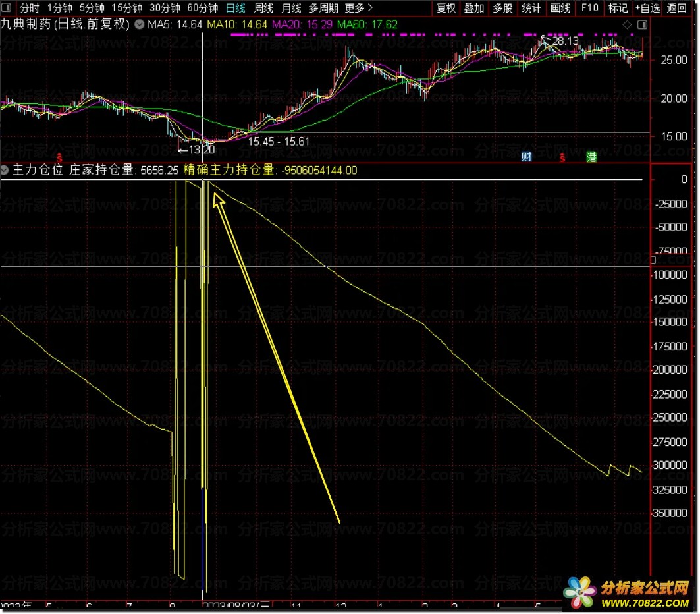Screen dimensions: 700x614
Task: Open F10 company info
Action: 589,8
